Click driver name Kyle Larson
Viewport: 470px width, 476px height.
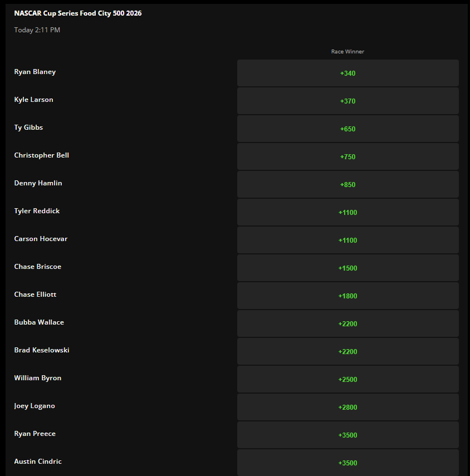33,99
